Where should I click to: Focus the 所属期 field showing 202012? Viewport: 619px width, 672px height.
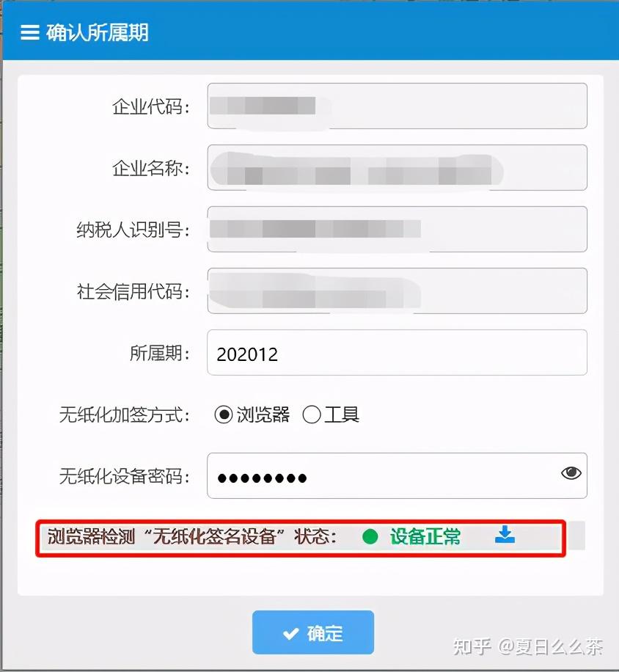pyautogui.click(x=397, y=353)
